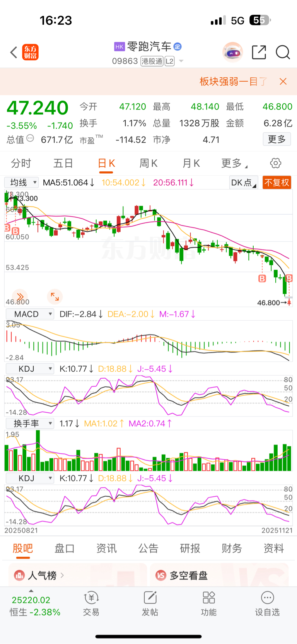Viewport: 297px width, 644px height.
Task: Tap the 设自选 ellipsis icon
Action: 267,598
